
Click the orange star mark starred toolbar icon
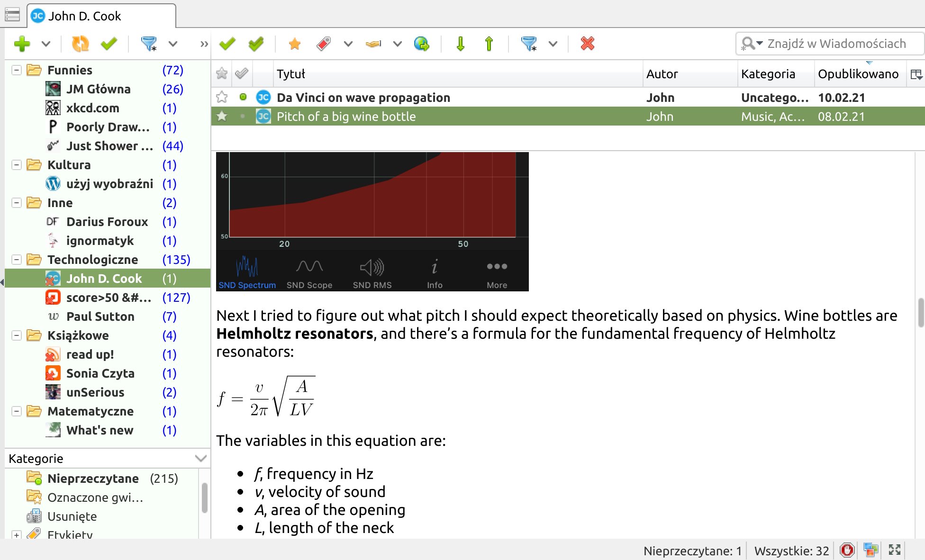coord(294,44)
